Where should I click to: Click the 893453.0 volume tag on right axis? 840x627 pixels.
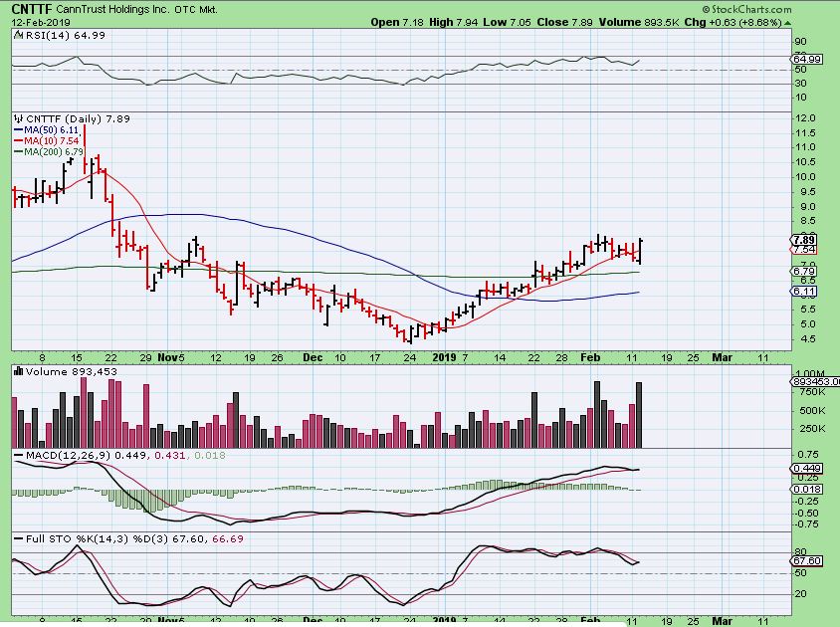tap(815, 381)
